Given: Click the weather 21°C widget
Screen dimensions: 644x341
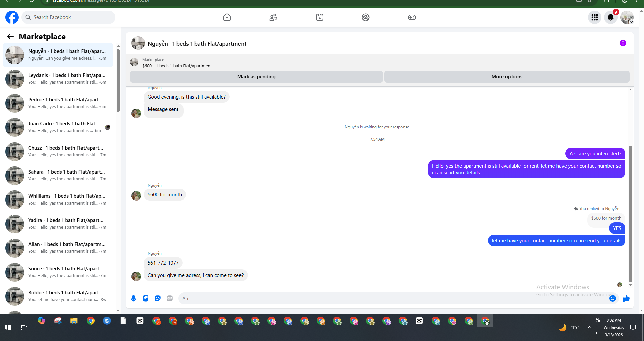Looking at the screenshot, I should pyautogui.click(x=569, y=328).
